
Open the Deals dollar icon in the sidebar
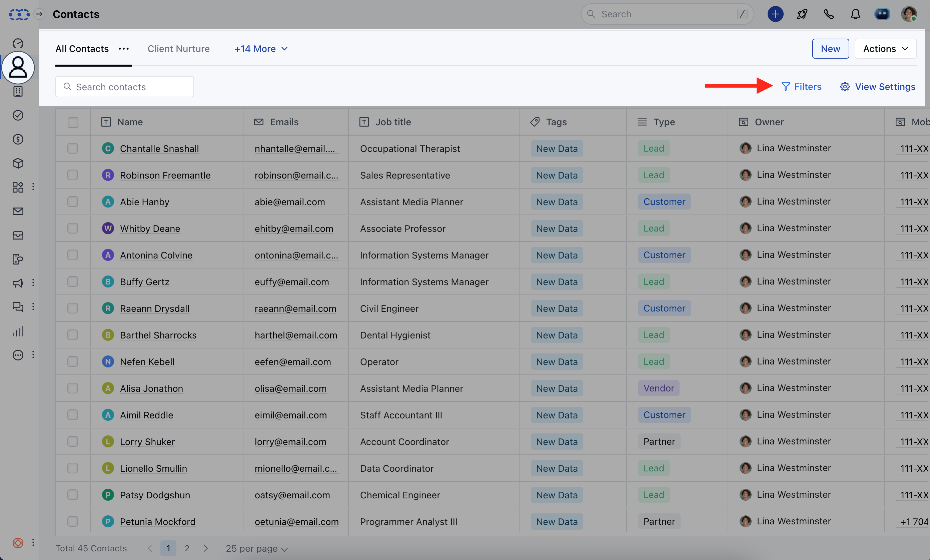click(18, 139)
